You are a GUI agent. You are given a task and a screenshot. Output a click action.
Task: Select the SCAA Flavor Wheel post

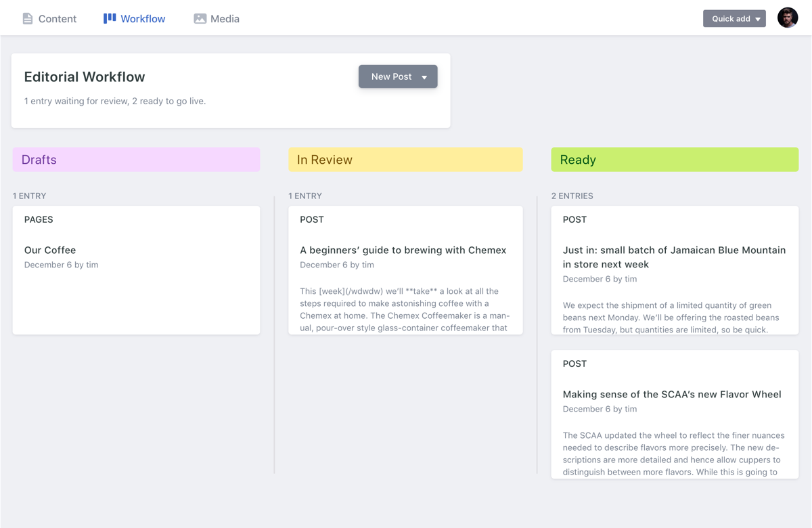674,414
